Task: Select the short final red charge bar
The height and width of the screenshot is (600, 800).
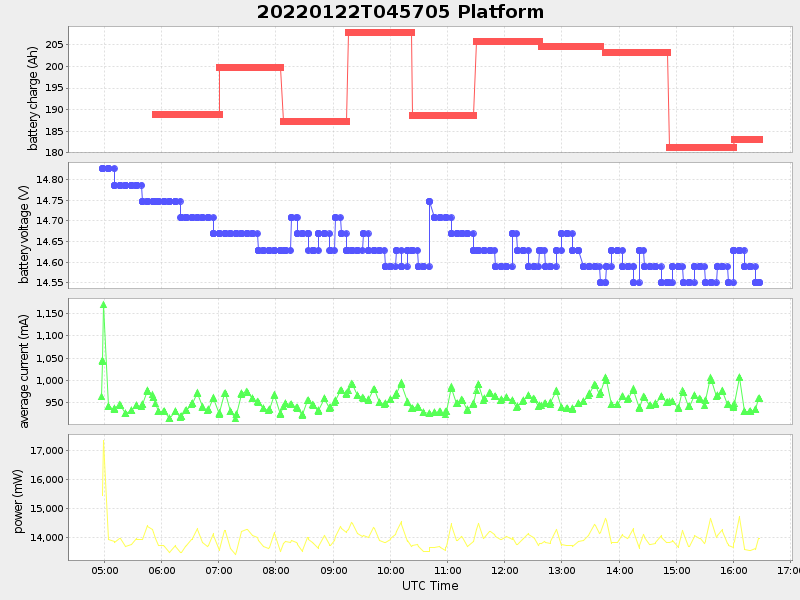Action: (747, 139)
